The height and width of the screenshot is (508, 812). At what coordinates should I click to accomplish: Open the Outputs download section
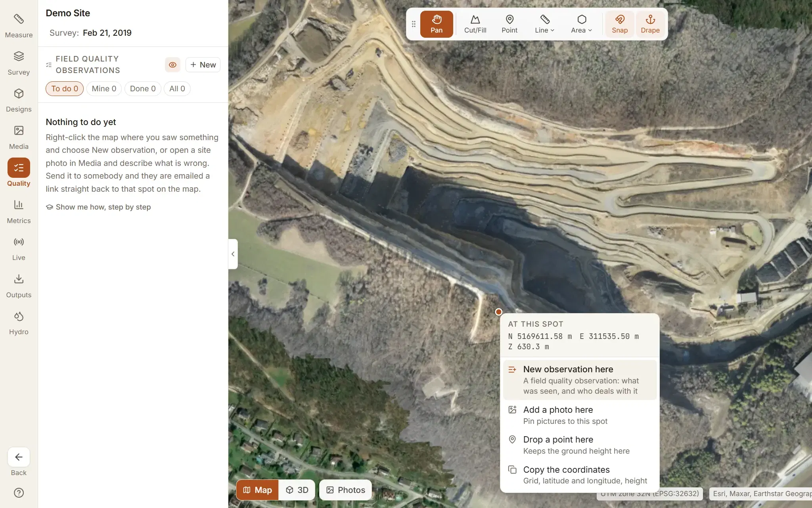(19, 286)
